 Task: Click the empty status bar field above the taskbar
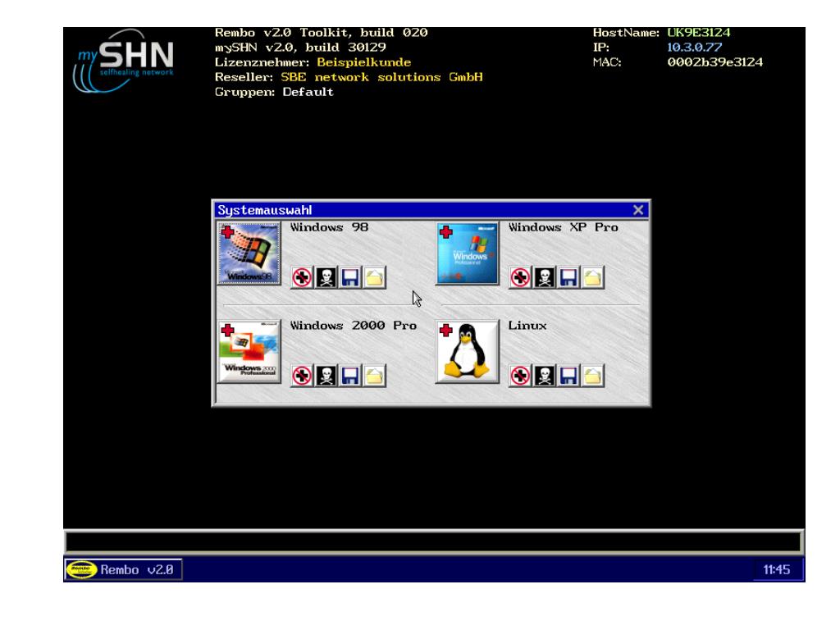tap(433, 541)
